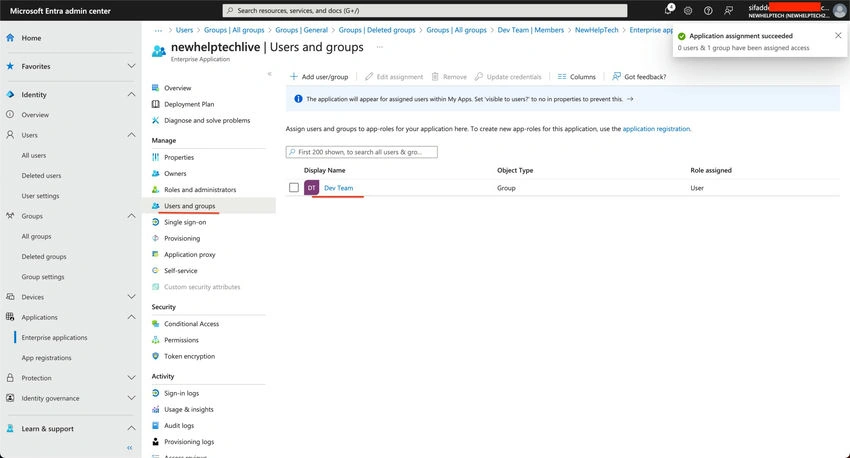Collapse the resource menu chevron

[269, 74]
